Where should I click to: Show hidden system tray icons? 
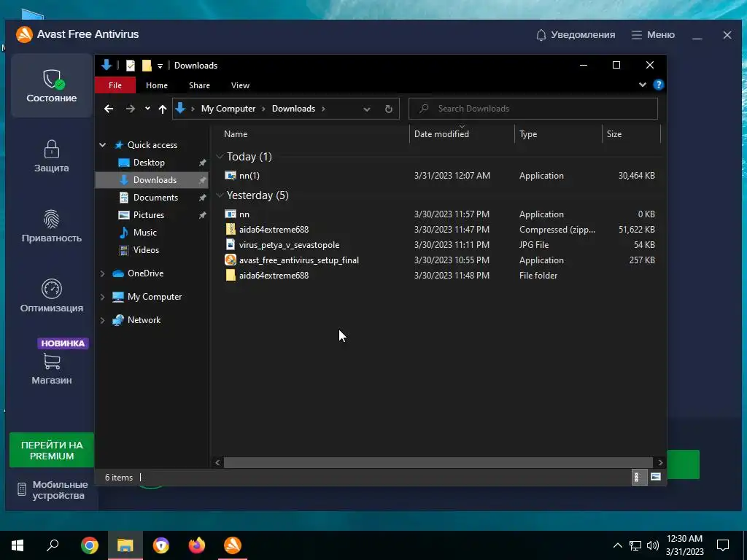pyautogui.click(x=617, y=545)
